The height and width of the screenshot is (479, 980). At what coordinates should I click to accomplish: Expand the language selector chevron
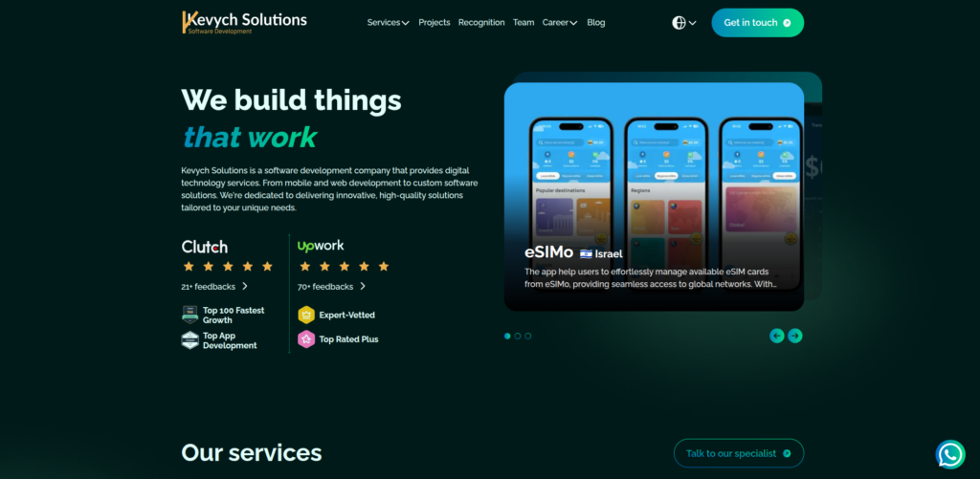point(693,23)
